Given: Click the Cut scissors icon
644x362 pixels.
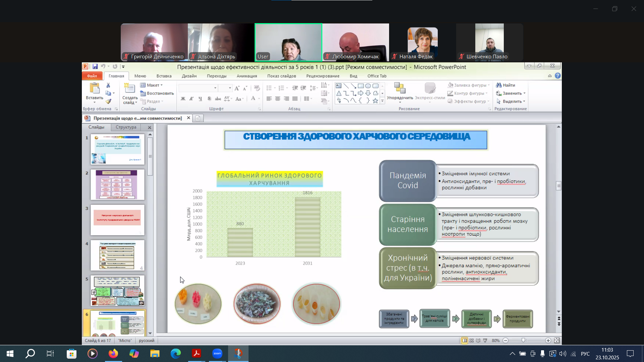Looking at the screenshot, I should [108, 85].
